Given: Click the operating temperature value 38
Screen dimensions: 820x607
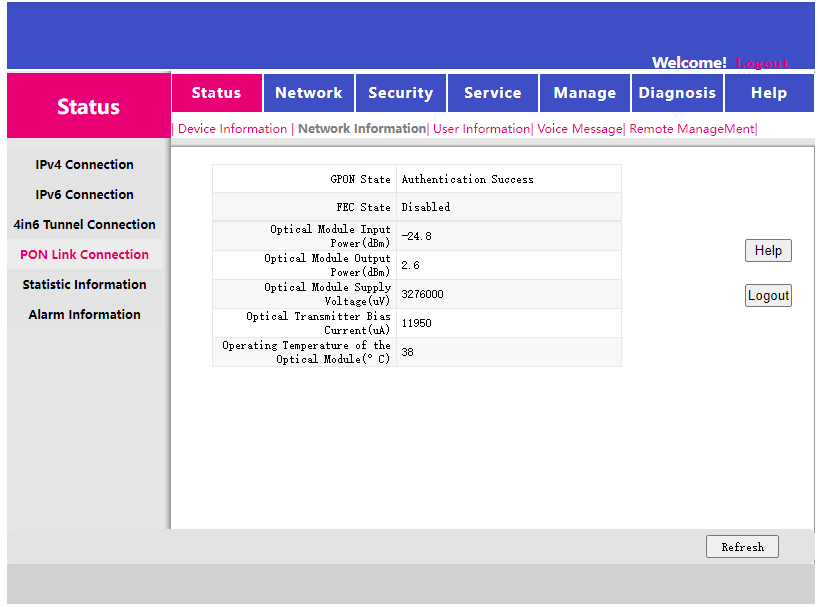Looking at the screenshot, I should tap(407, 352).
